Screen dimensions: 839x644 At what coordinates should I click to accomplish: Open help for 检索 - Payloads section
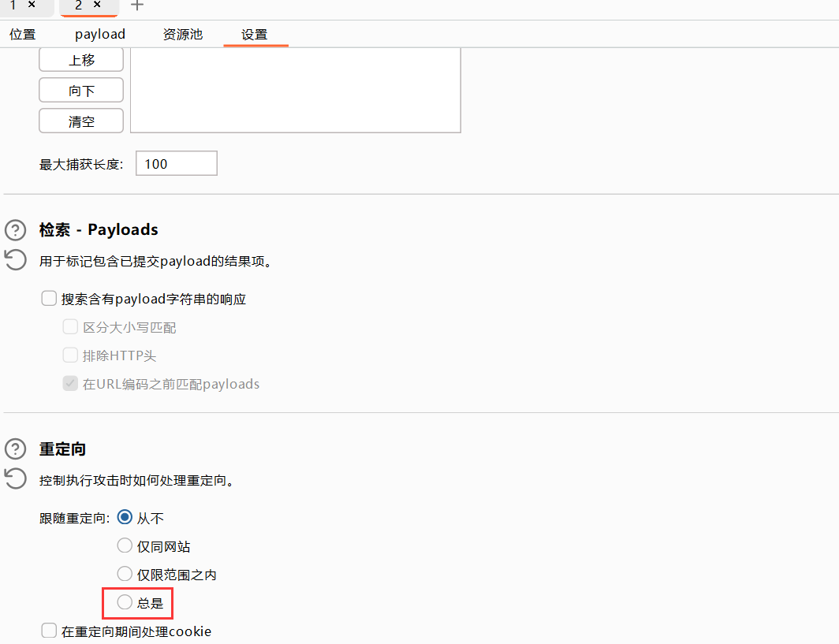[x=15, y=230]
